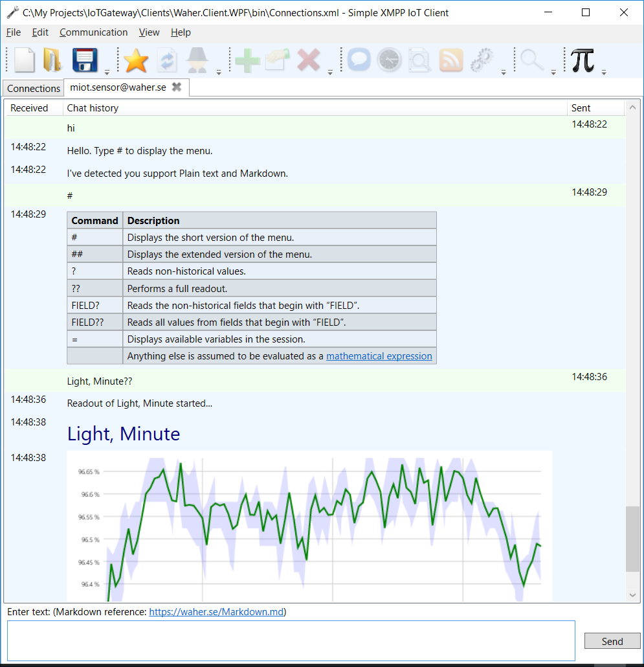Expand overflow arrow after the Pi icon

point(604,72)
